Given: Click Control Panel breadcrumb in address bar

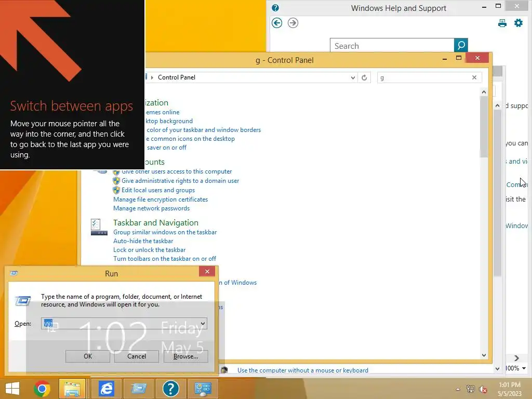Looking at the screenshot, I should 177,77.
